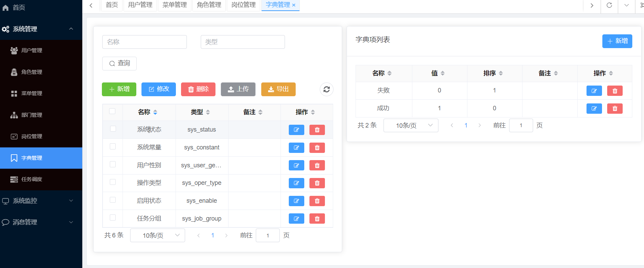Viewport: 644px width, 268px height.
Task: Edit the 启用状态 dictionary row
Action: (296, 201)
